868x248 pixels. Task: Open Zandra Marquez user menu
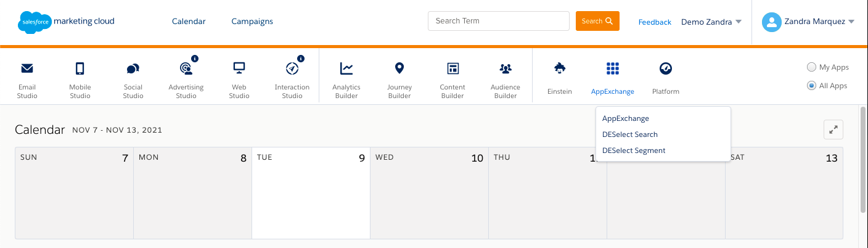[x=808, y=22]
